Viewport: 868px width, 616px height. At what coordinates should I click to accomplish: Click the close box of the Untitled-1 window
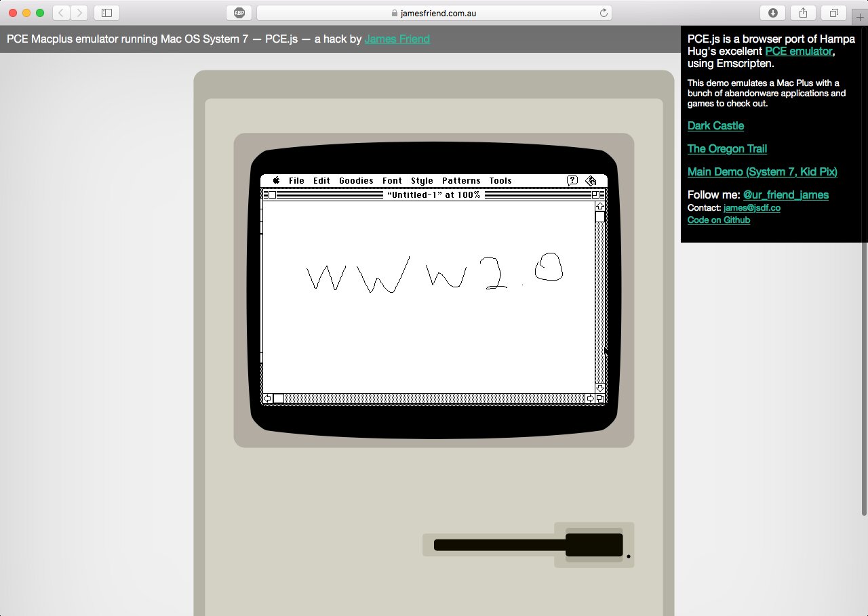(272, 194)
